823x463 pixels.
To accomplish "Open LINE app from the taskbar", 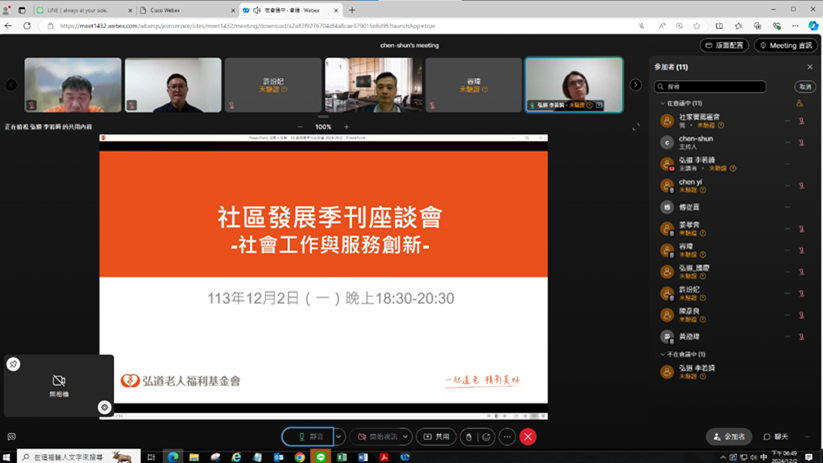I will pyautogui.click(x=321, y=457).
